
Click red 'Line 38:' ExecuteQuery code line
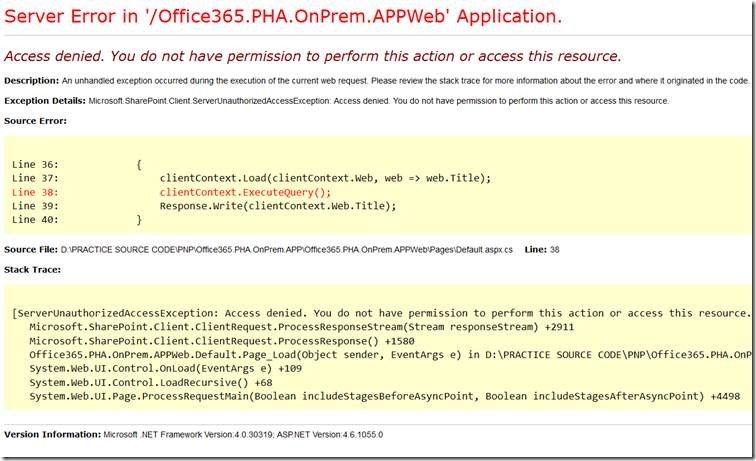[172, 192]
